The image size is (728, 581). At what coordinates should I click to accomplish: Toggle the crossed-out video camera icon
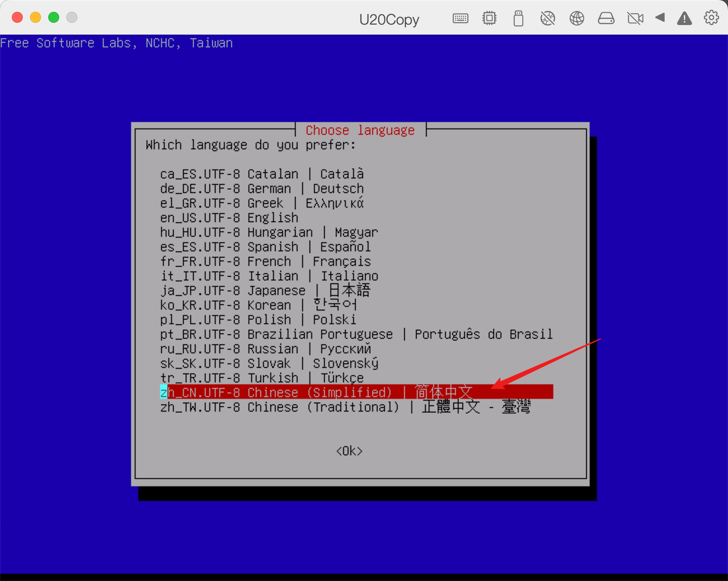pos(635,18)
